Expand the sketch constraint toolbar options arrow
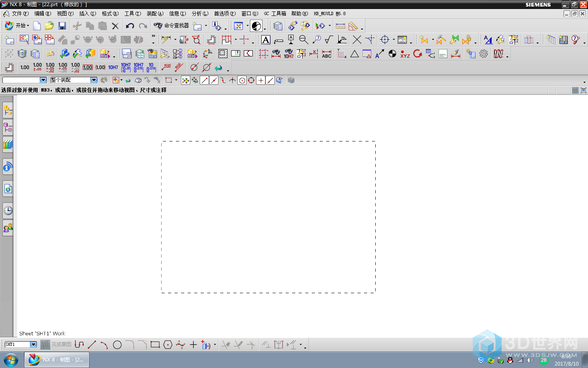Screen dimensions: 588x368 (x=305, y=348)
